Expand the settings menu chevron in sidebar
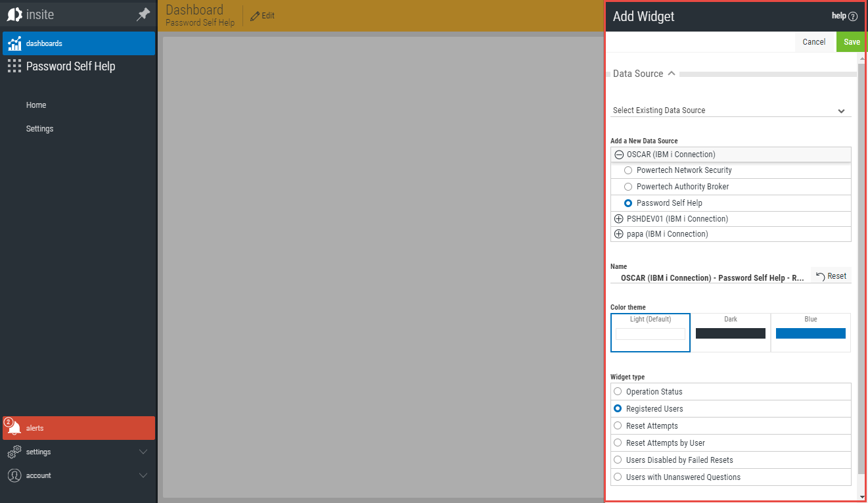Screen dimensions: 868x503 click(144, 452)
